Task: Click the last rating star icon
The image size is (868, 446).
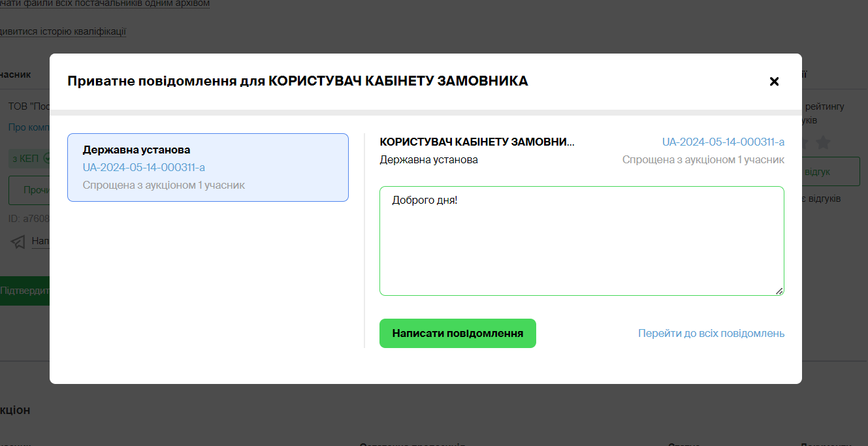Action: pyautogui.click(x=823, y=142)
